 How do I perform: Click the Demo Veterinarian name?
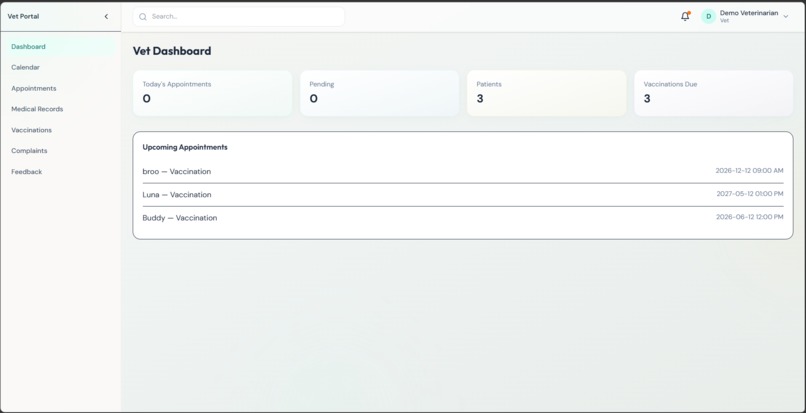coord(749,13)
